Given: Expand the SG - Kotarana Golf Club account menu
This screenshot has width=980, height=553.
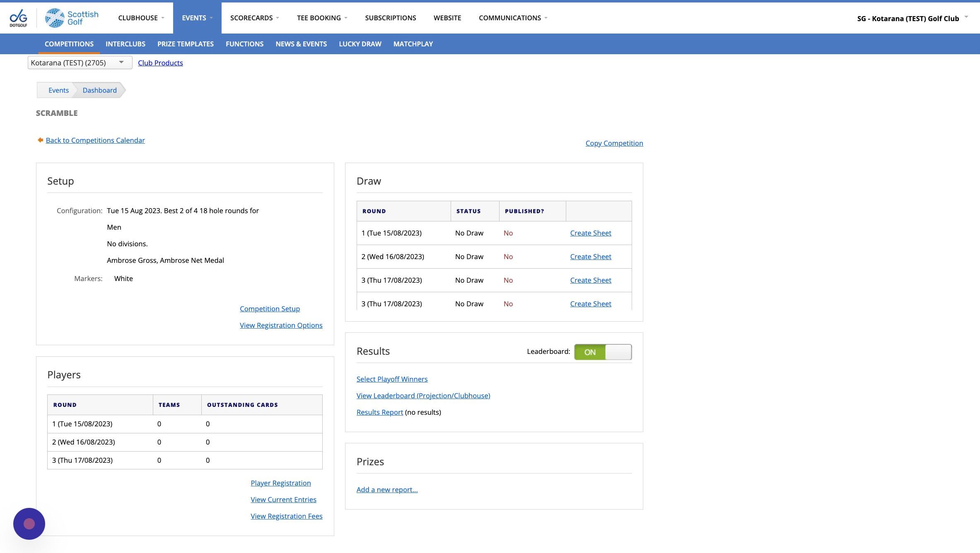Looking at the screenshot, I should point(912,18).
